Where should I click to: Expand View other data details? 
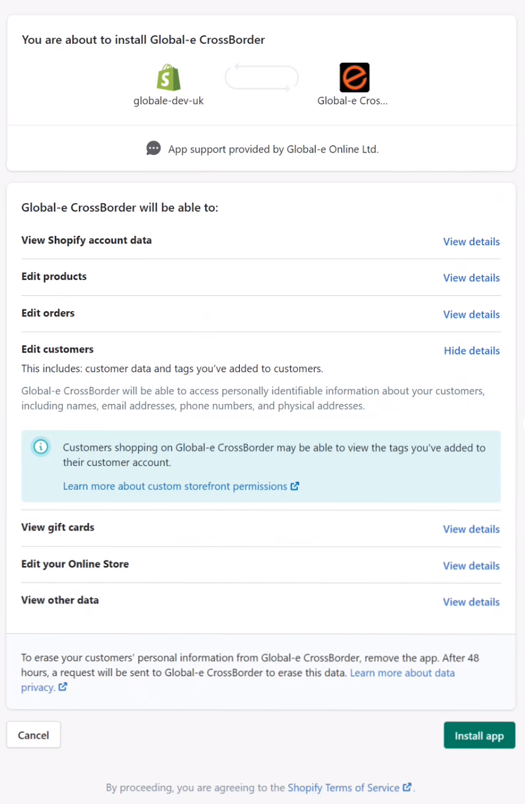pos(471,602)
